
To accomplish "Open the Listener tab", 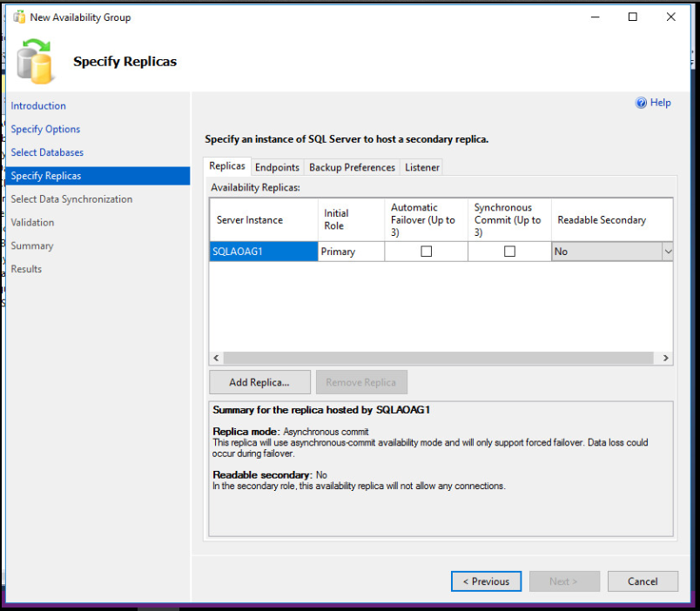I will 422,167.
